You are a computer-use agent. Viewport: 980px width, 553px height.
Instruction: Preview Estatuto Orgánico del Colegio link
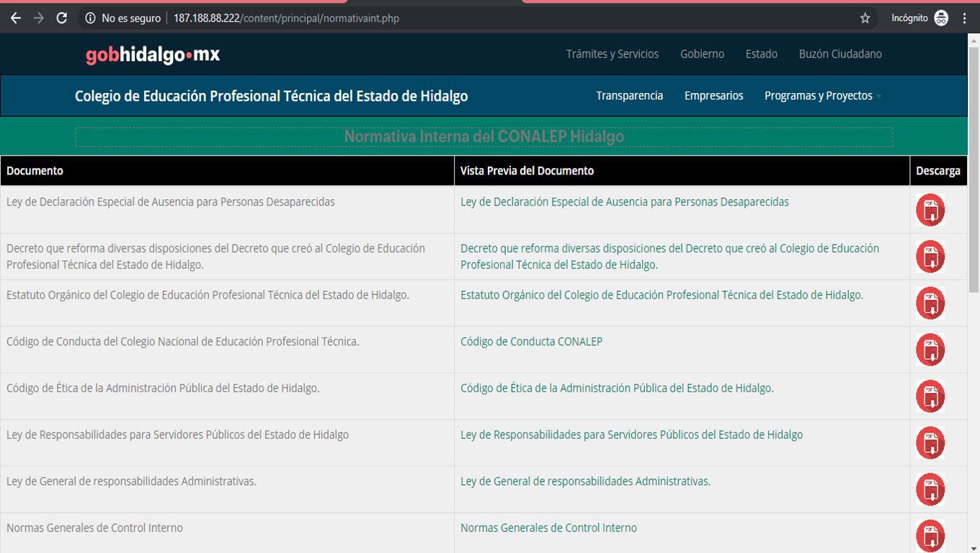click(x=662, y=295)
